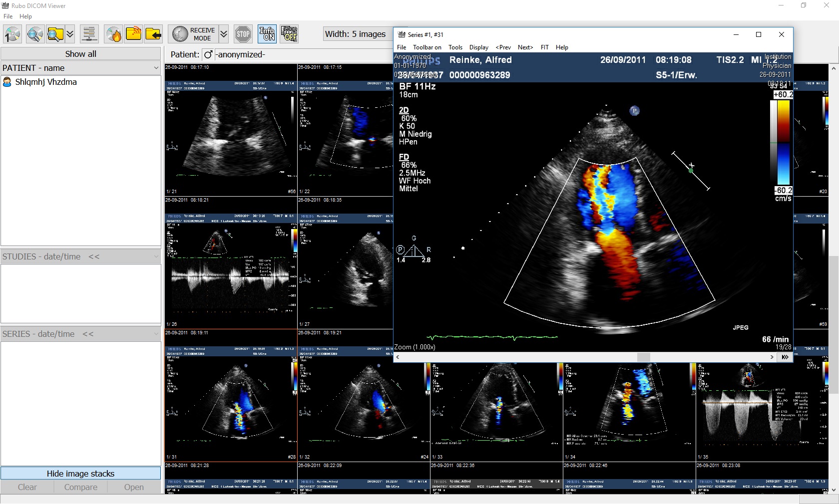Open Display menu in Series window
Screen dimensions: 839x504
coord(479,47)
